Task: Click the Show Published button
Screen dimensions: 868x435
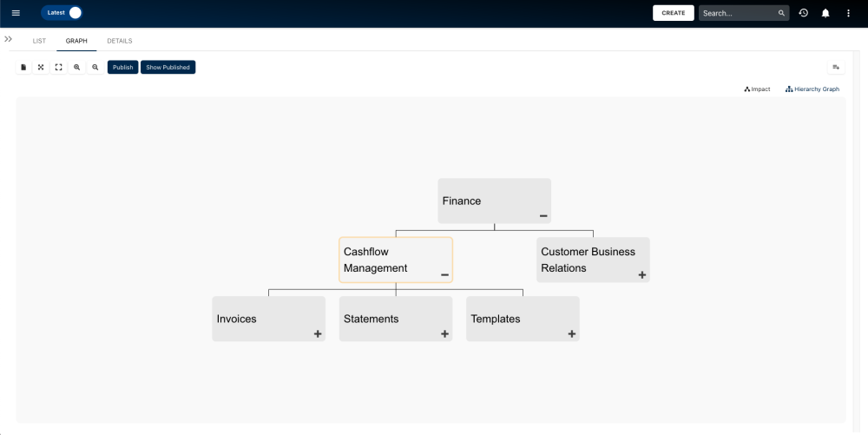Action: (168, 67)
